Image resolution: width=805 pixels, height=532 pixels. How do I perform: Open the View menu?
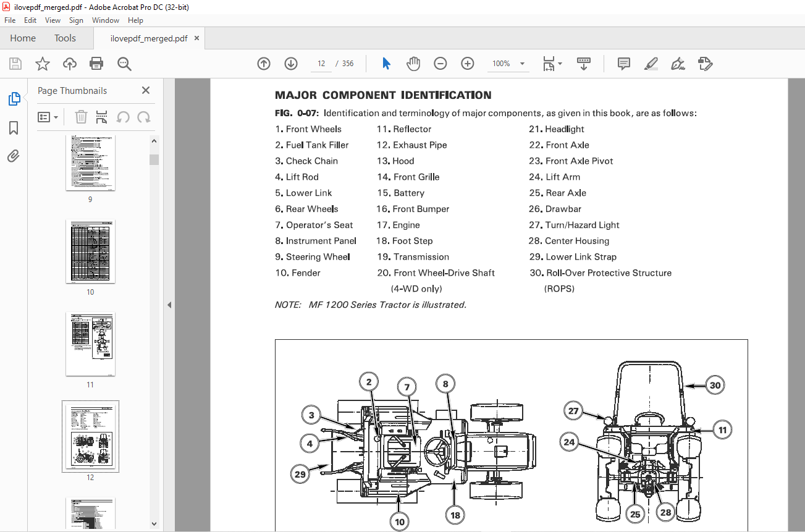click(53, 20)
